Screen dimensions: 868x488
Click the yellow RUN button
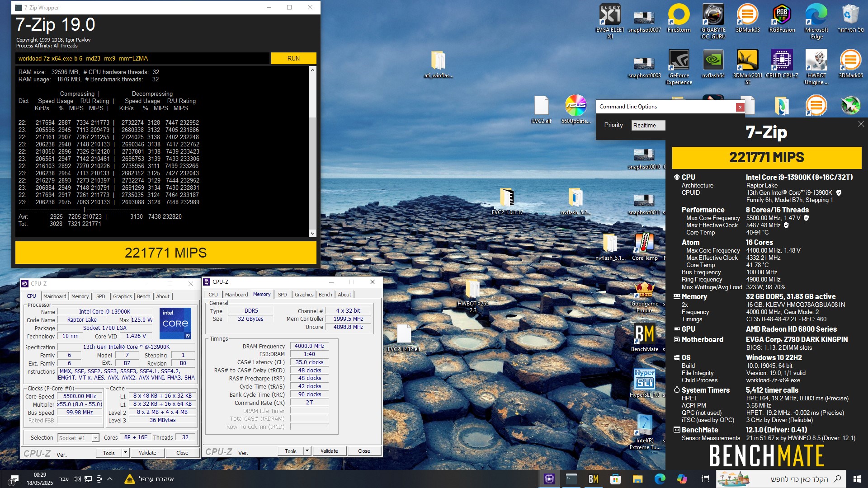[x=293, y=58]
